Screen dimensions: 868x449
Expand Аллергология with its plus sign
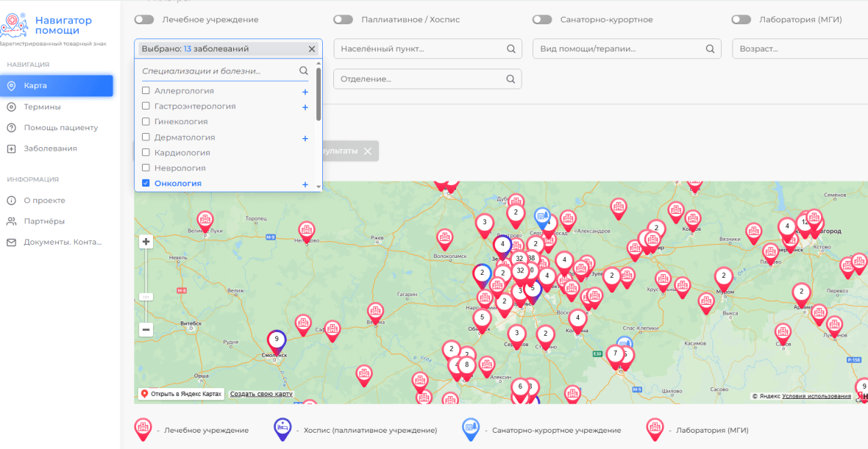coord(305,92)
